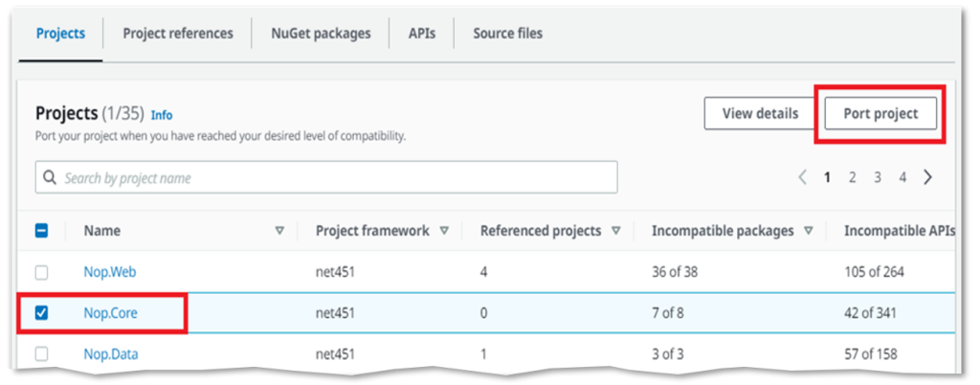Click the View details button
Screen dimensions: 980x385
point(760,114)
